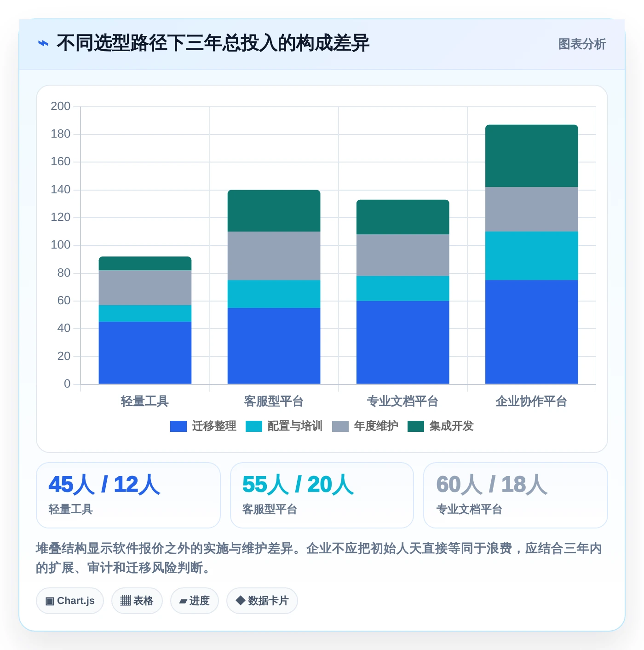
Task: Click the 图表分析 label in header
Action: point(582,44)
